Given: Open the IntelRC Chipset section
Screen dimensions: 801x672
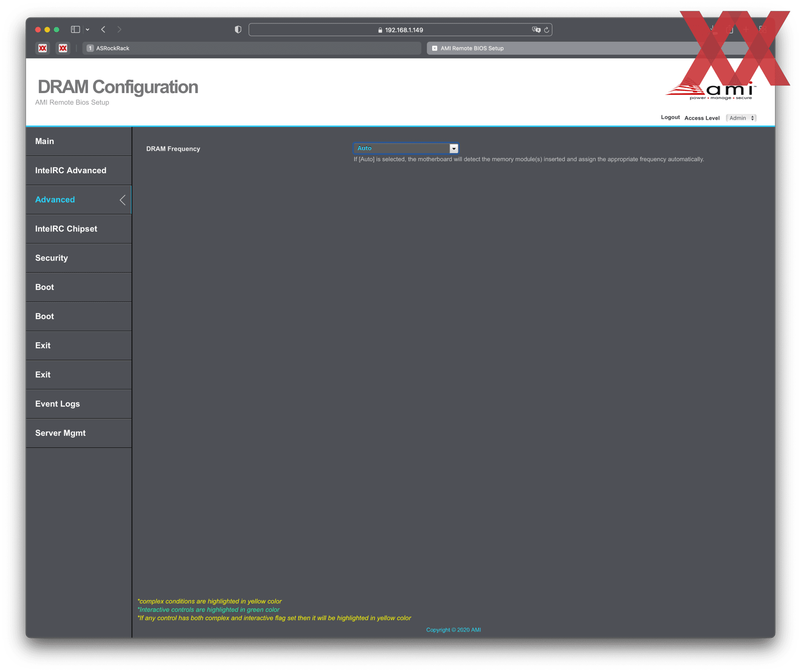Looking at the screenshot, I should point(79,229).
